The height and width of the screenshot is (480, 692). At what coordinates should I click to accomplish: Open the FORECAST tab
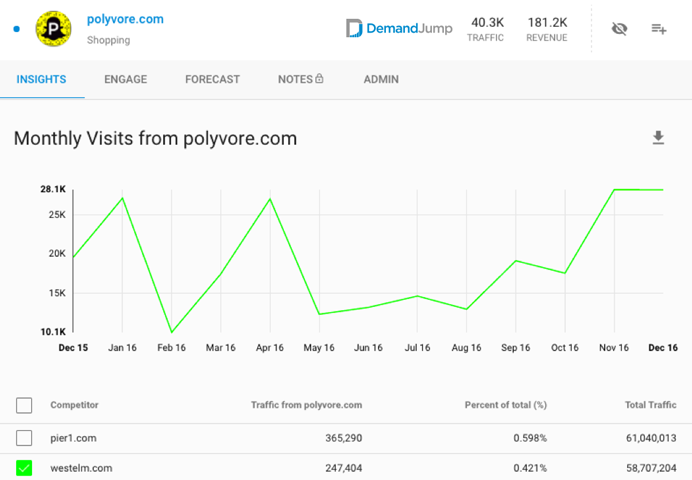click(x=213, y=79)
